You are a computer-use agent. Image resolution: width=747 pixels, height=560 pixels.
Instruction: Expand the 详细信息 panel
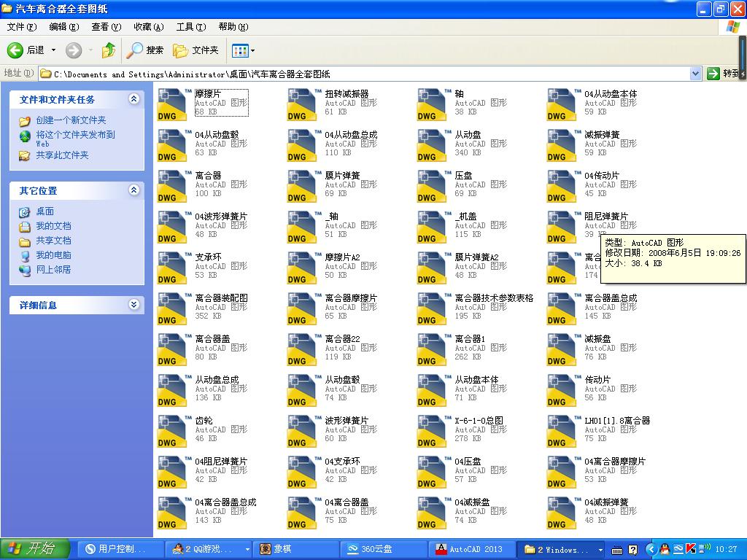click(134, 305)
